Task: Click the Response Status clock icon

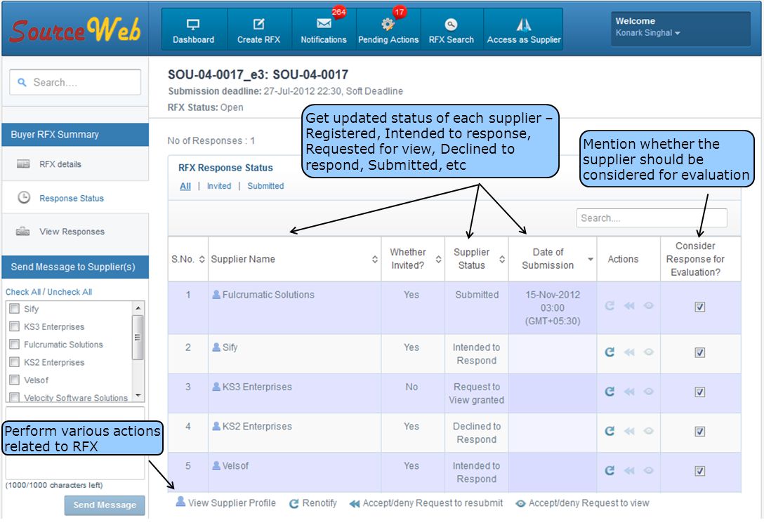Action: point(24,197)
